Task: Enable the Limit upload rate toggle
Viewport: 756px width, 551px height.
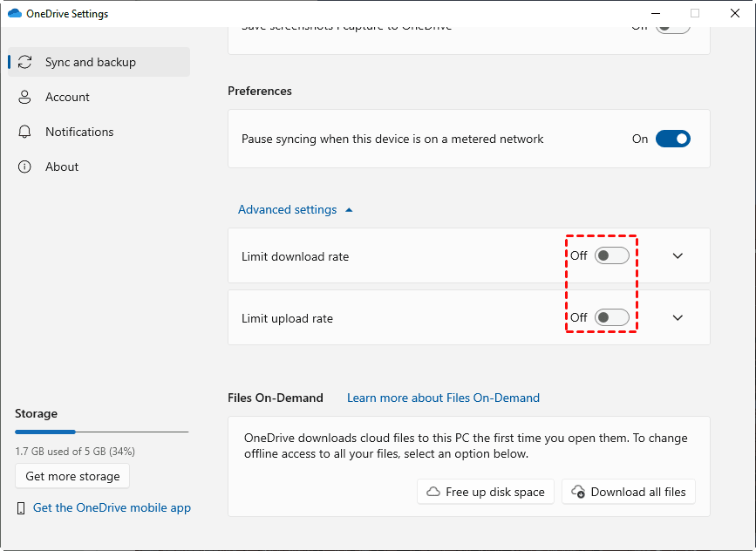Action: (x=611, y=317)
